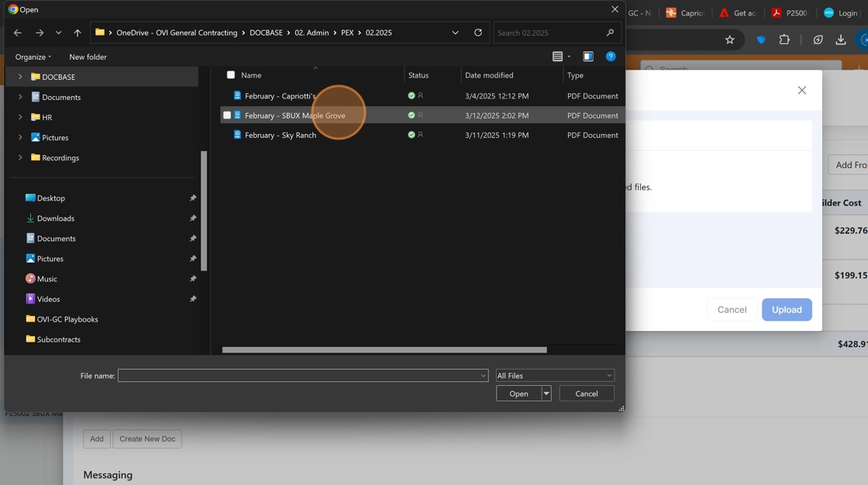868x485 pixels.
Task: Bookmark page with Chrome star icon
Action: tap(729, 40)
